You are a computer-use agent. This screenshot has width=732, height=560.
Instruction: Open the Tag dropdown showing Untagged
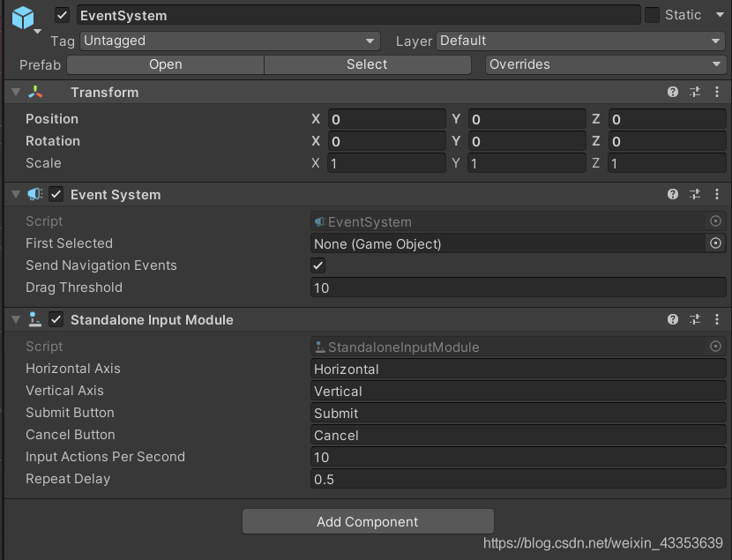coord(230,41)
